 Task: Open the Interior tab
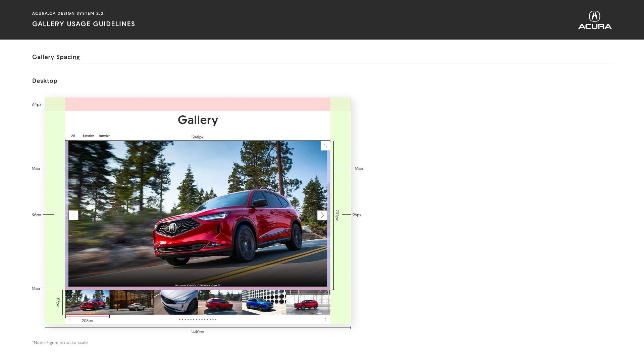coord(104,136)
